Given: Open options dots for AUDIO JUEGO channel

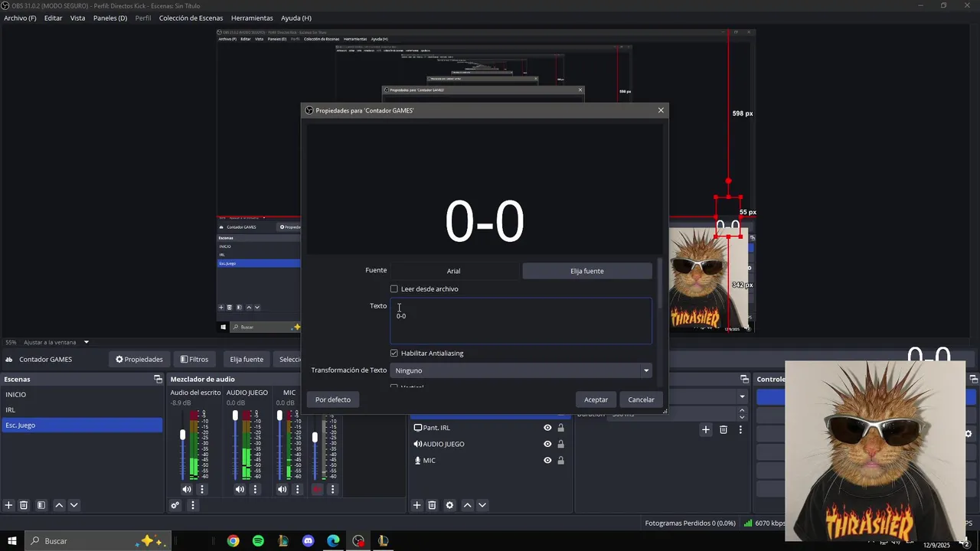Looking at the screenshot, I should (x=255, y=489).
